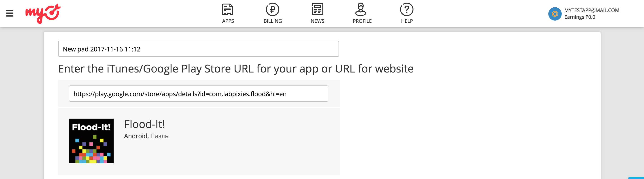Click the 'Android, Пазлы' category text

147,136
